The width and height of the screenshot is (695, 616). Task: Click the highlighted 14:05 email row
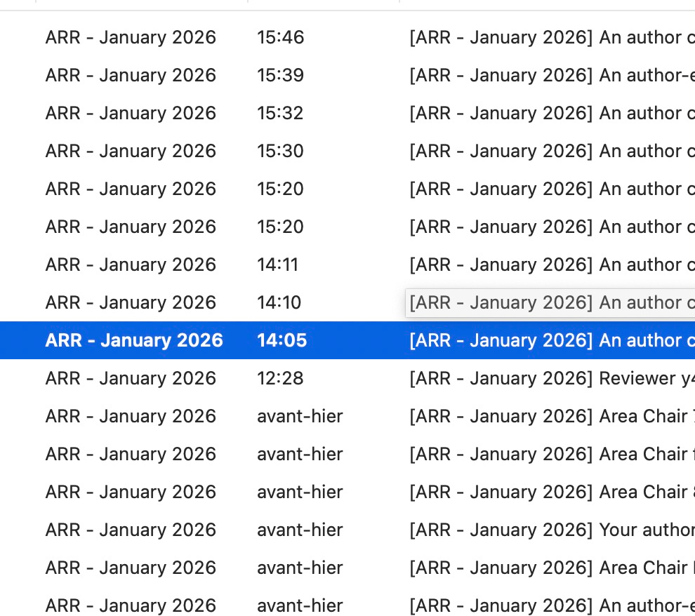pyautogui.click(x=351, y=340)
